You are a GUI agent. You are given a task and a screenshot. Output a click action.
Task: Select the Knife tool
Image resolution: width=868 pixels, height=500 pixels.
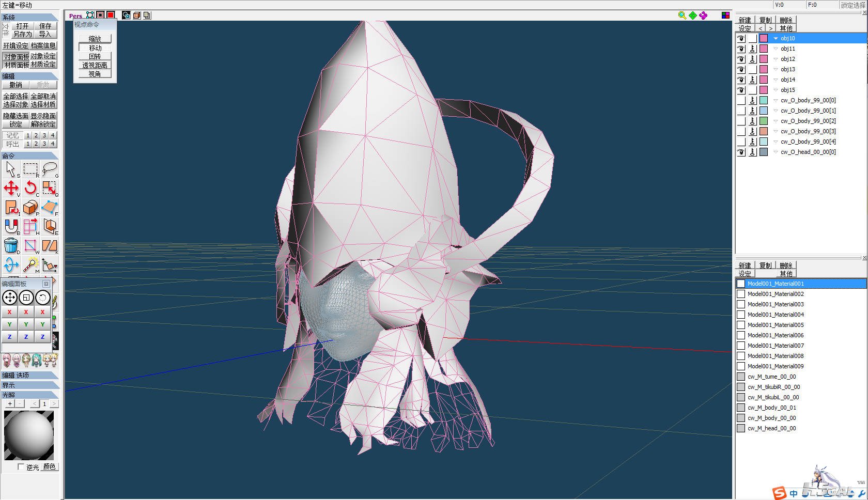(x=50, y=245)
